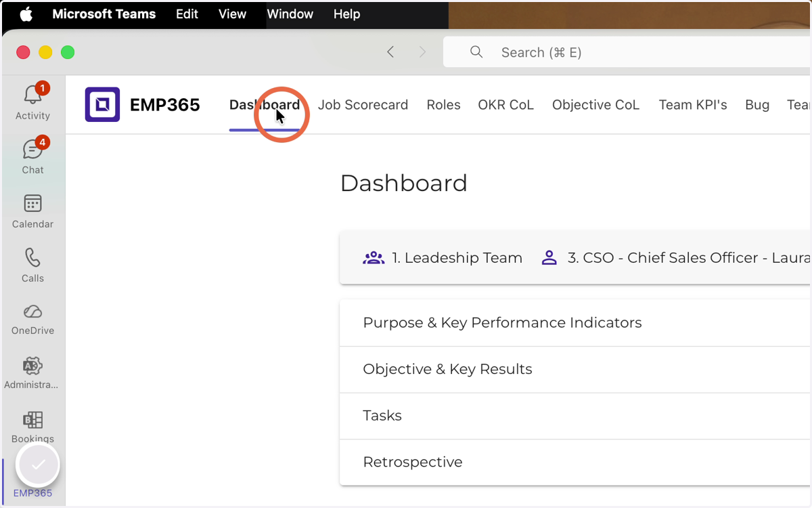Open the View menu
This screenshot has height=508, width=812.
pyautogui.click(x=232, y=14)
